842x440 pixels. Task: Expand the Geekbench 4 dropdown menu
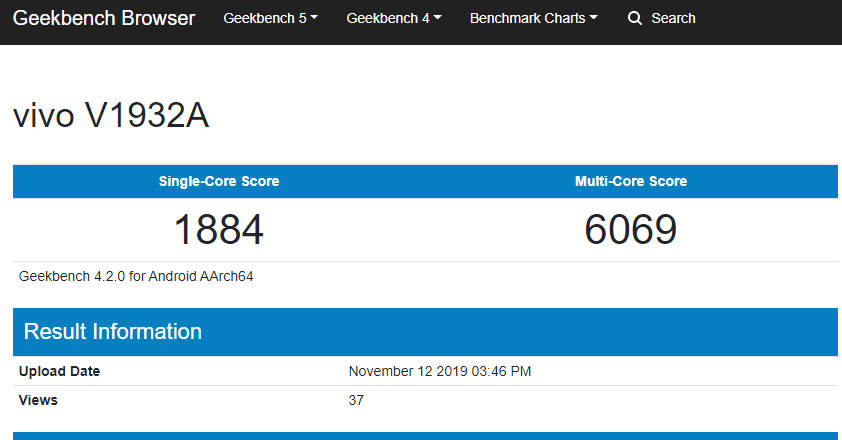click(394, 18)
